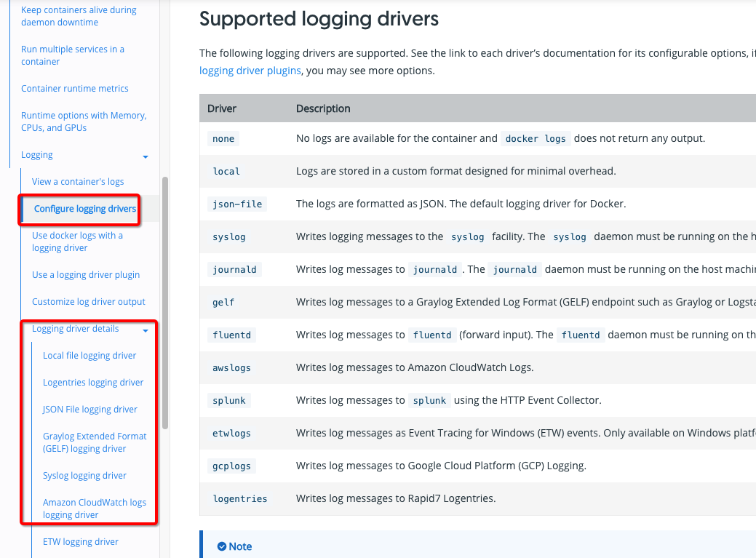The width and height of the screenshot is (756, 558).
Task: Collapse the Logging section chevron
Action: coord(145,155)
